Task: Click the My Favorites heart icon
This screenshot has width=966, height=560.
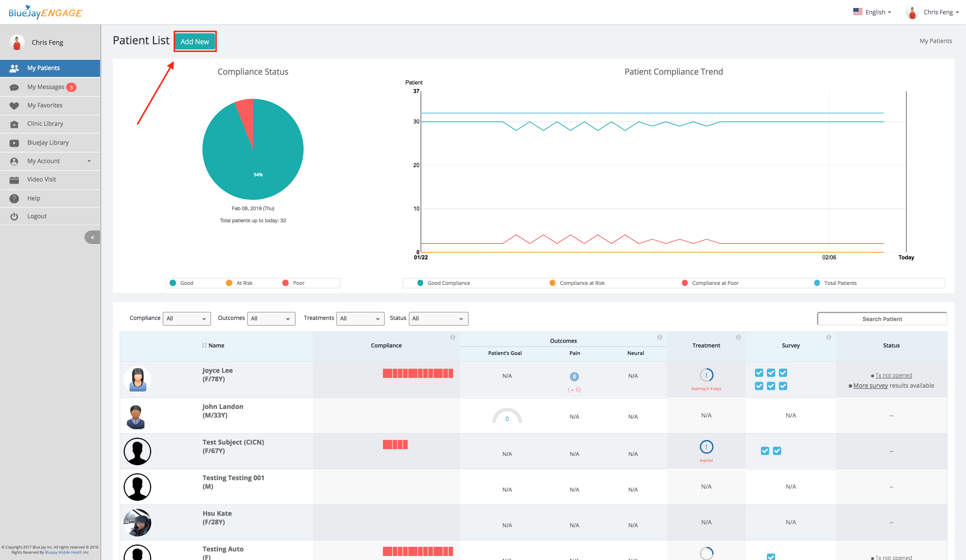Action: [14, 106]
